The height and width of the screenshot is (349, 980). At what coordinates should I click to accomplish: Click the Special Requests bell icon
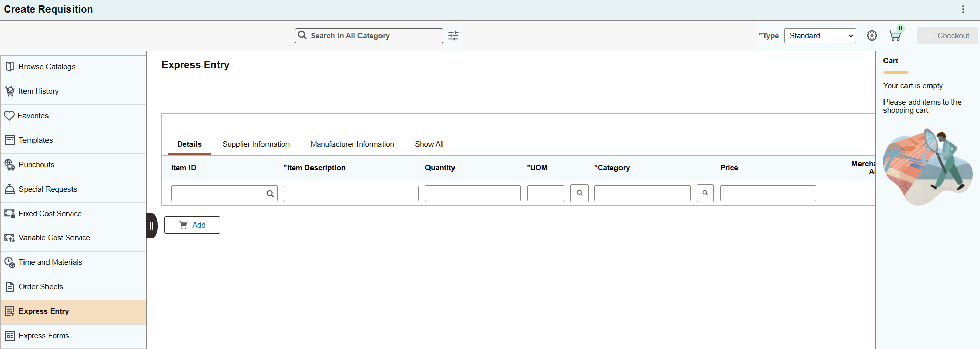pyautogui.click(x=10, y=189)
